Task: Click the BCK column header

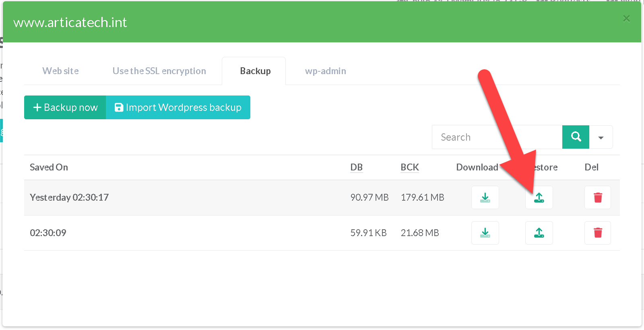Action: click(x=410, y=167)
